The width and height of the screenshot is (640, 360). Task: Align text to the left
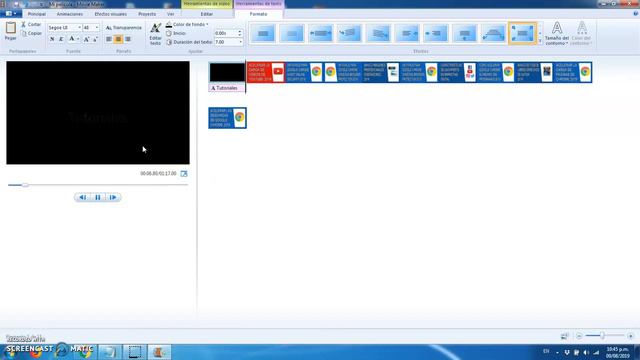pos(109,39)
